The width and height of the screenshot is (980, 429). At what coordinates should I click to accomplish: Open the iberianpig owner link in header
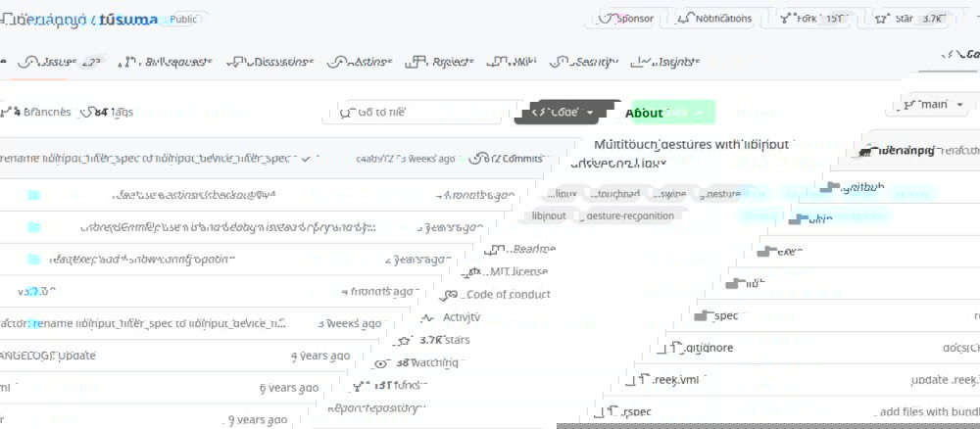click(x=49, y=20)
